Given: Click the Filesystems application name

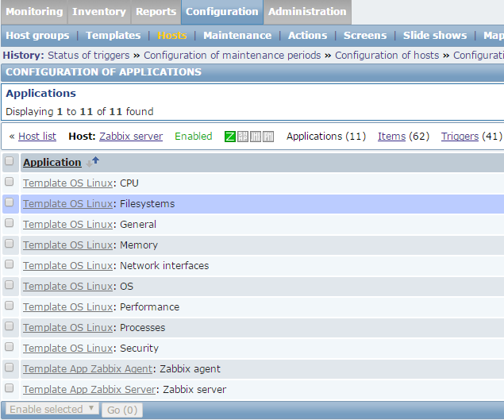Looking at the screenshot, I should click(147, 203).
